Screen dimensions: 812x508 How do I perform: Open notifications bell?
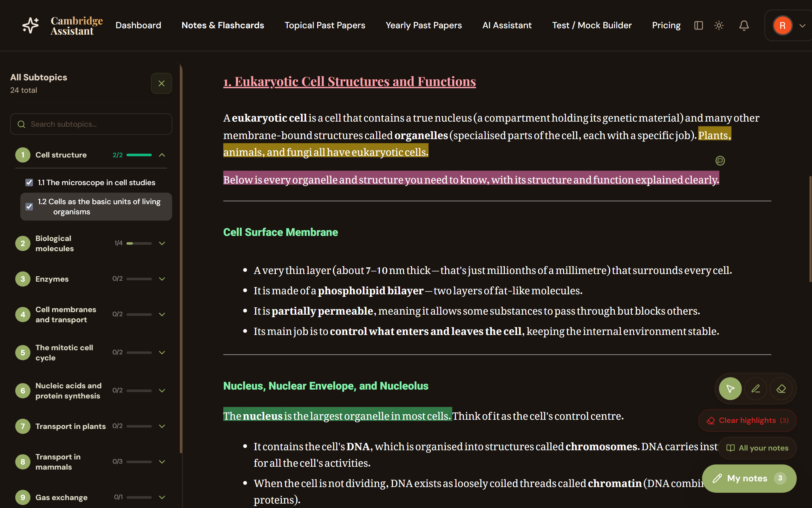point(744,25)
